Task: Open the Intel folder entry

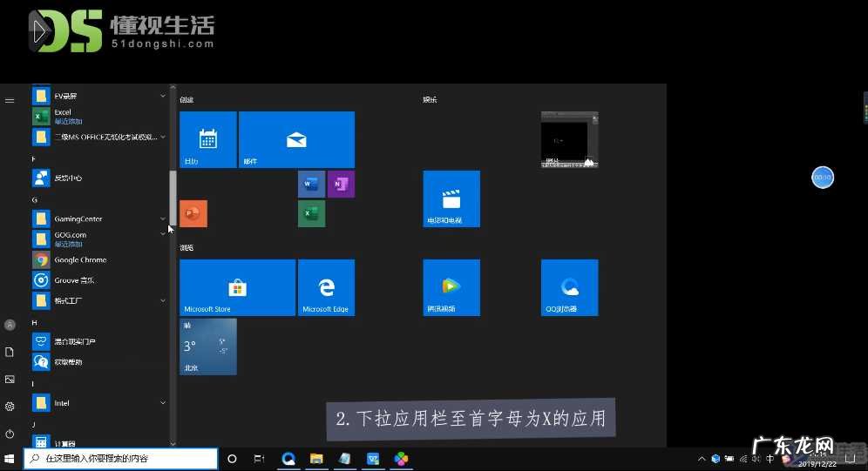Action: (x=98, y=403)
